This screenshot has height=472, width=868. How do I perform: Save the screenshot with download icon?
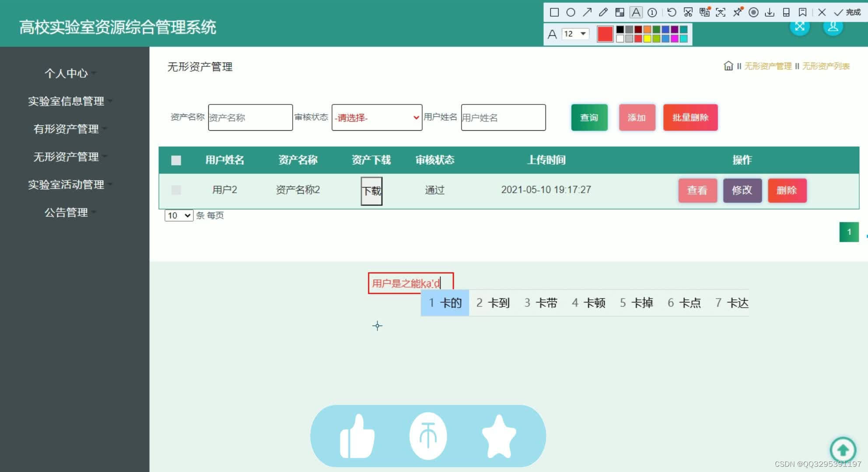pos(770,12)
